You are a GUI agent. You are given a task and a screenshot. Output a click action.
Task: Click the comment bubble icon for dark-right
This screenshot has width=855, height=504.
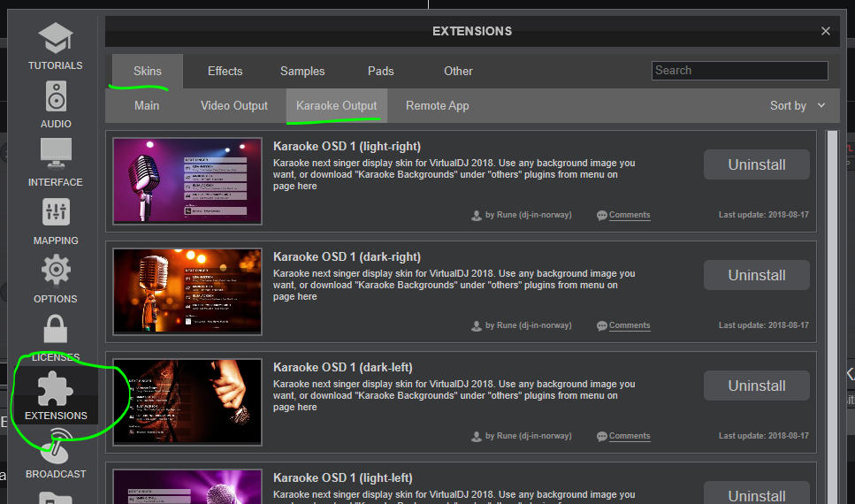[x=602, y=325]
